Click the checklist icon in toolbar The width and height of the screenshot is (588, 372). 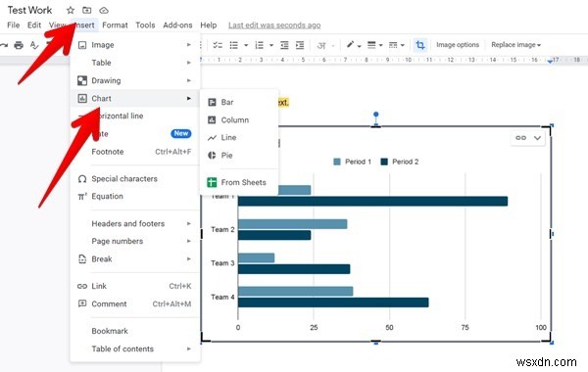[218, 45]
